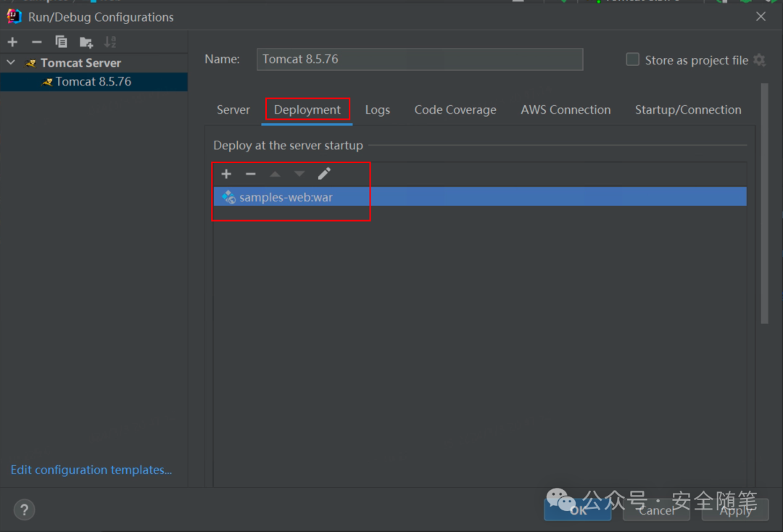Enable Store as project file
Viewport: 783px width, 532px height.
(632, 59)
